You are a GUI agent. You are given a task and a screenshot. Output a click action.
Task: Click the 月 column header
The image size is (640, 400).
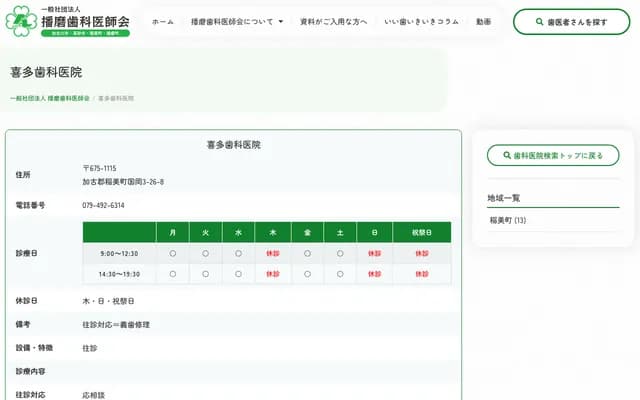pyautogui.click(x=173, y=232)
